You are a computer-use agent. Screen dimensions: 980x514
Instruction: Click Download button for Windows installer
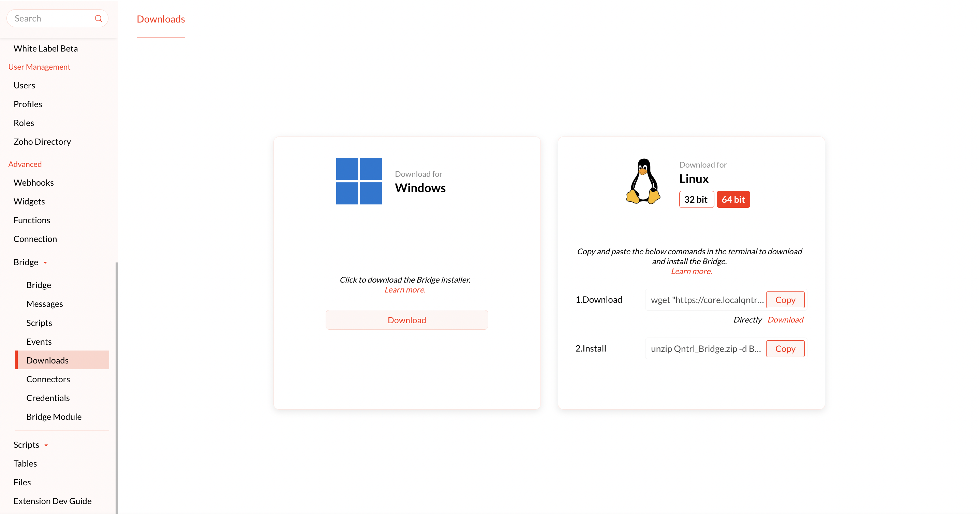point(406,320)
